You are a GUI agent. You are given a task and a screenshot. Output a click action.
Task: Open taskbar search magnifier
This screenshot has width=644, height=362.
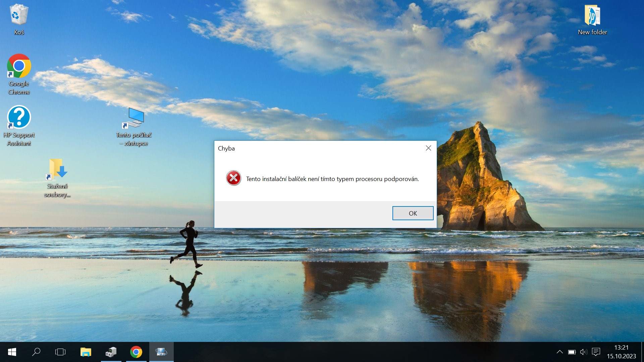(36, 352)
